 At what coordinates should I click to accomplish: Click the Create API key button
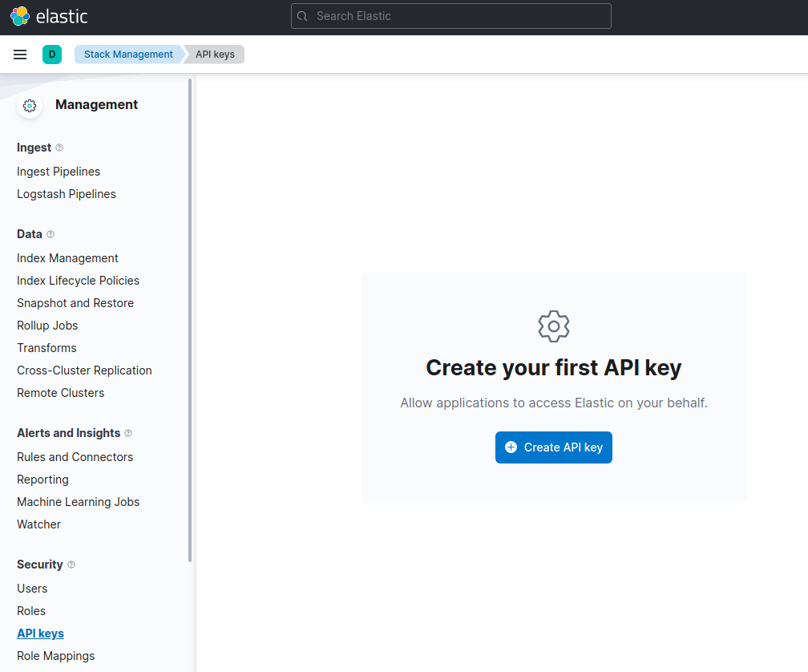click(x=553, y=447)
